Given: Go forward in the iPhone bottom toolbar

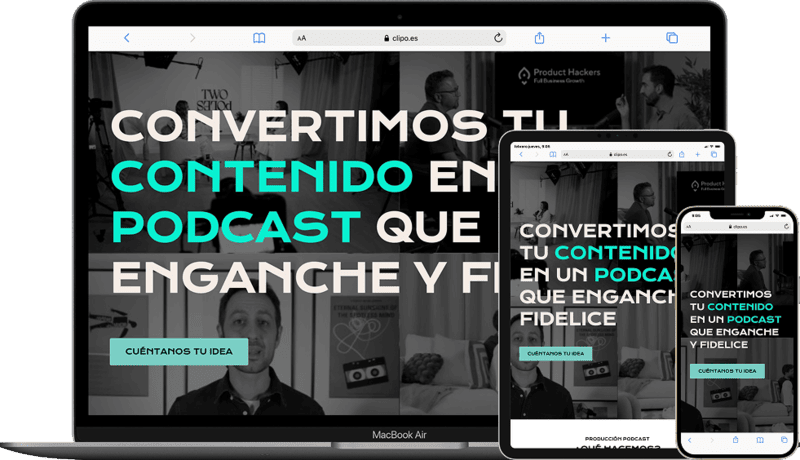Looking at the screenshot, I should tap(711, 440).
